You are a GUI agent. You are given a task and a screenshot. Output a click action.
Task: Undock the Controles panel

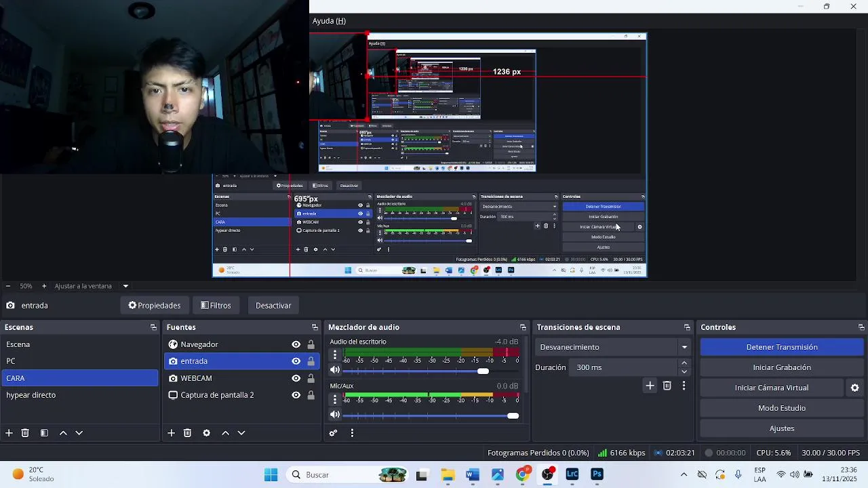coord(861,327)
